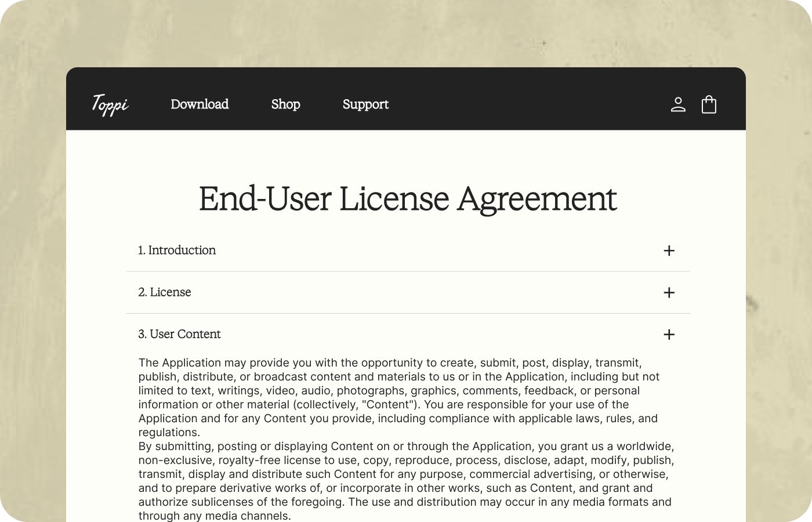Image resolution: width=812 pixels, height=522 pixels.
Task: Select the '3. User Content' heading
Action: 179,334
